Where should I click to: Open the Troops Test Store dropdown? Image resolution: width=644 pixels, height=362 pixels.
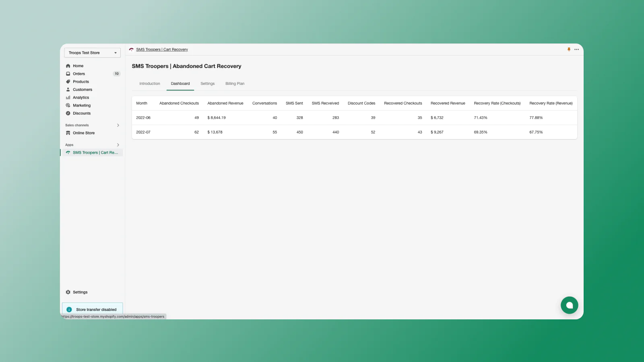click(x=92, y=53)
